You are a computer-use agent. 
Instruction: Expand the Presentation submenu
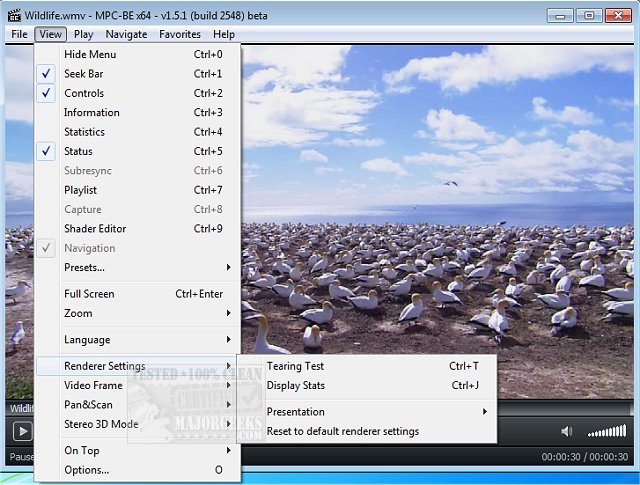point(367,412)
